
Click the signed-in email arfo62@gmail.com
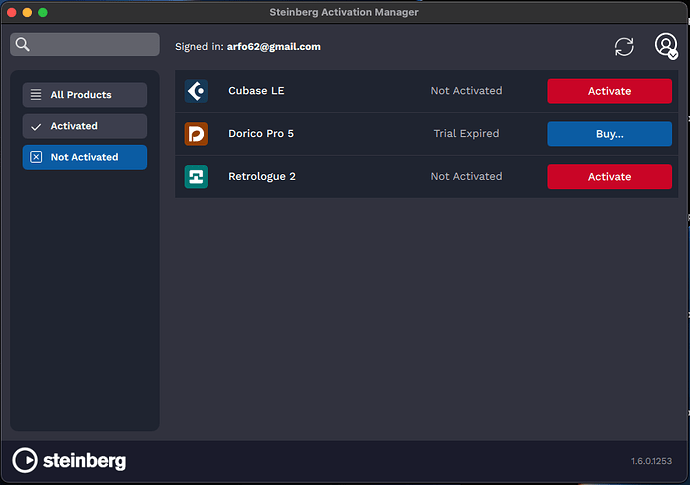pos(274,47)
